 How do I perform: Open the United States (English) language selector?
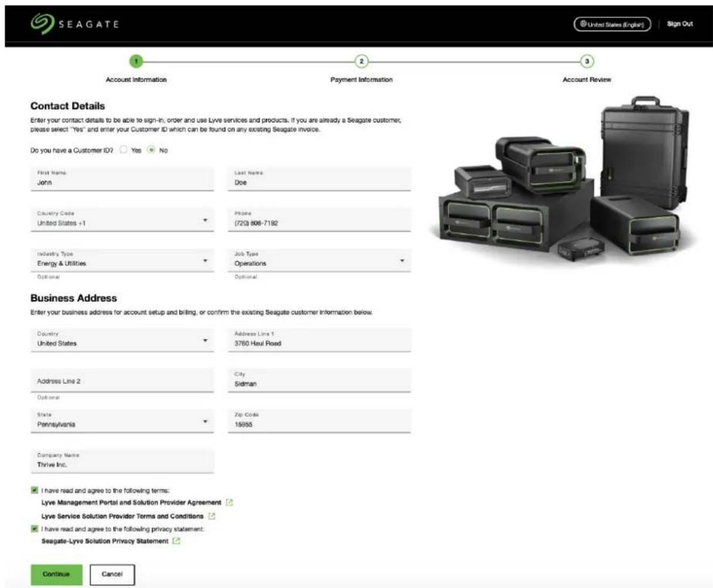(612, 24)
